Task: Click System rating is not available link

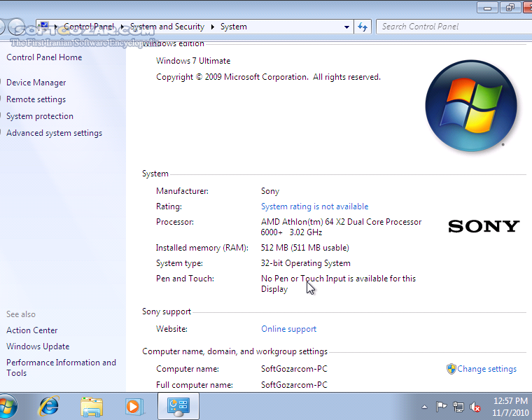Action: click(x=314, y=206)
